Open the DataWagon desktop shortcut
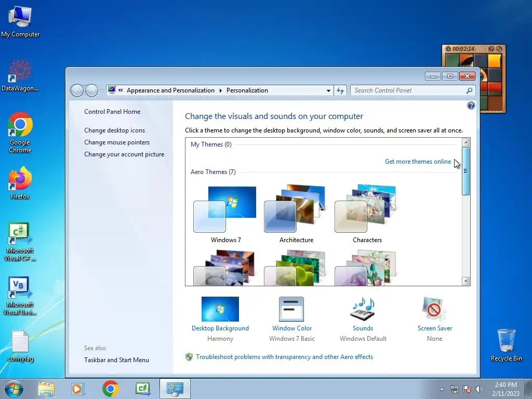 click(x=20, y=76)
